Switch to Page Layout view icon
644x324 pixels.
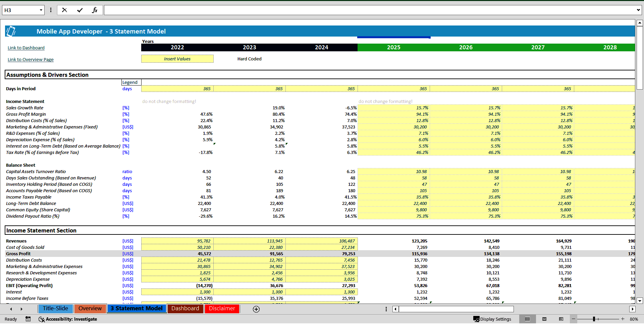pyautogui.click(x=544, y=319)
